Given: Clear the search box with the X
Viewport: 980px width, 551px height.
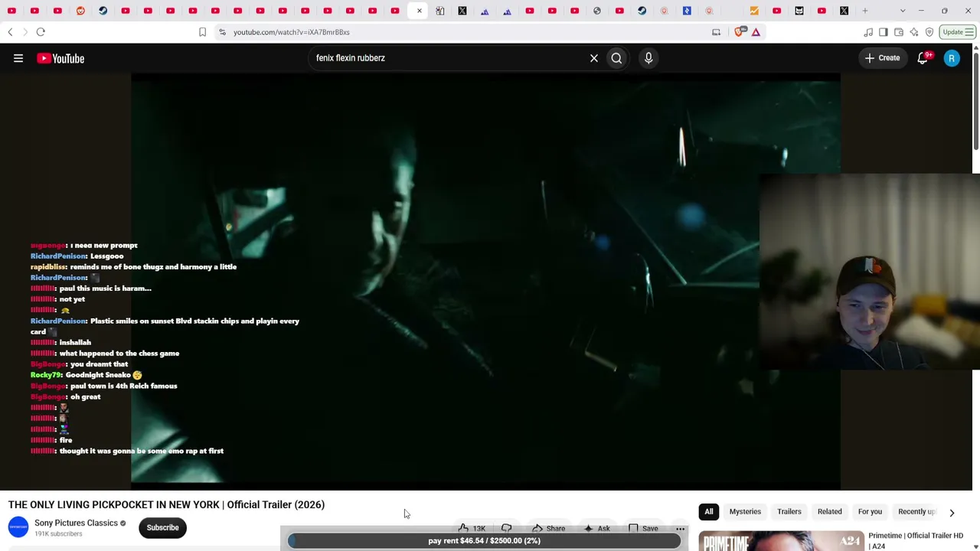Looking at the screenshot, I should [x=594, y=58].
